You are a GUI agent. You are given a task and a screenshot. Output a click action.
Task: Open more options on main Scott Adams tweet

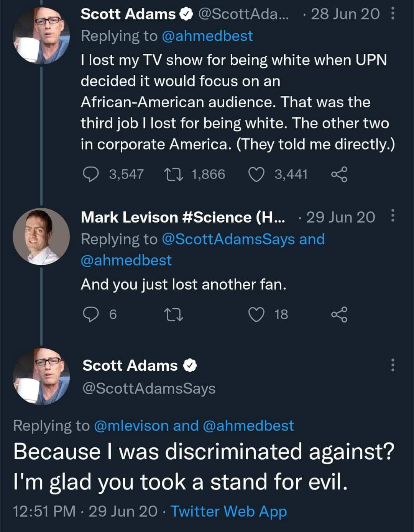tap(392, 365)
